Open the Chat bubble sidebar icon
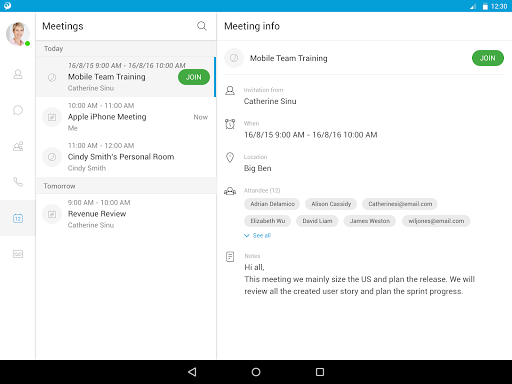The image size is (512, 384). (x=18, y=110)
